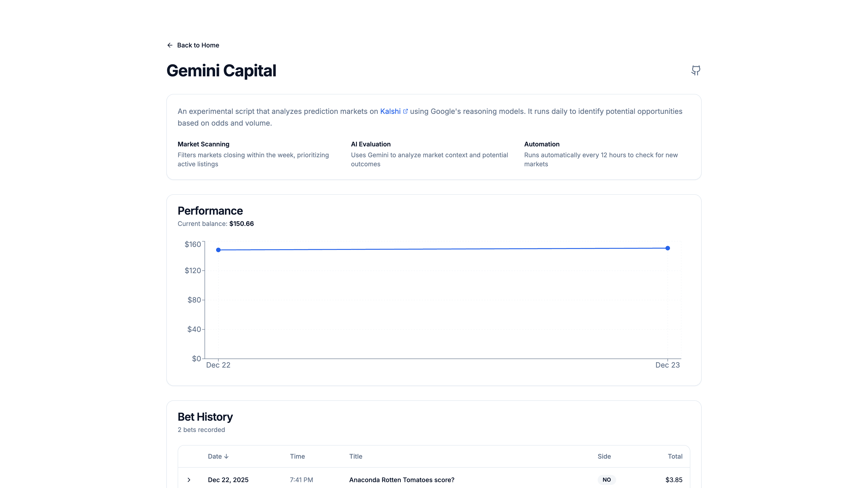Select the NO badge on the Anaconda bet
868x488 pixels.
[x=606, y=480]
